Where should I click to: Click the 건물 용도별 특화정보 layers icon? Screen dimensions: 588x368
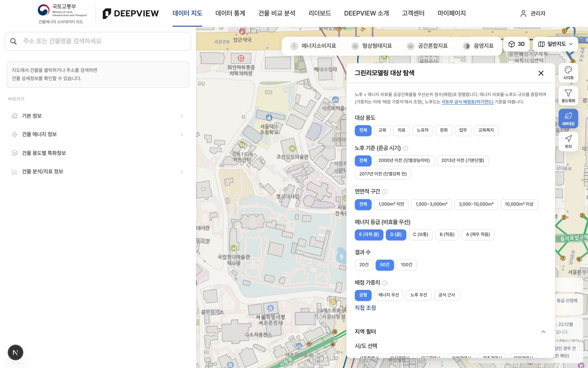[14, 153]
